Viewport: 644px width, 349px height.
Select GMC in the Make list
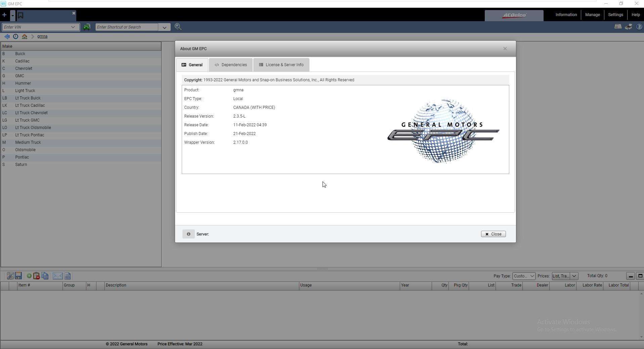pos(81,76)
